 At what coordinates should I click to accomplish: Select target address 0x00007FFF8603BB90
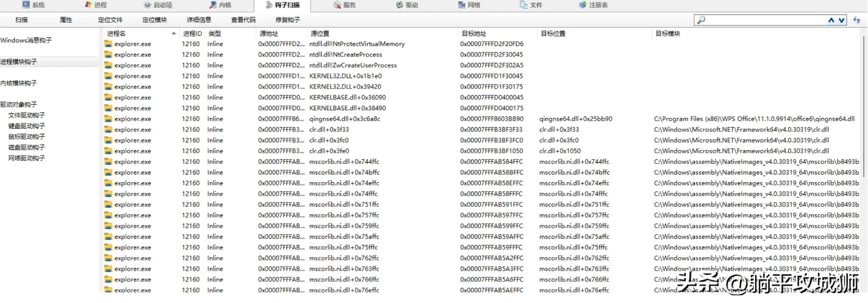point(492,119)
